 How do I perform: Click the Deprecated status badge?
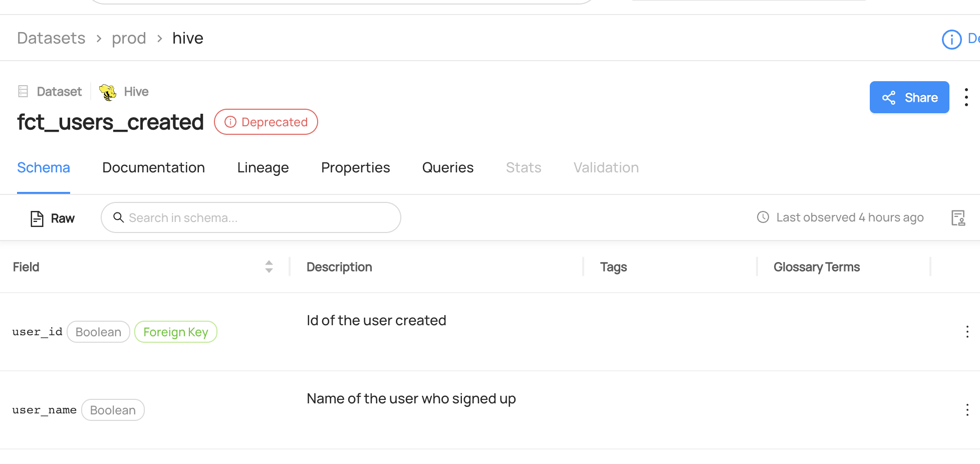click(266, 122)
